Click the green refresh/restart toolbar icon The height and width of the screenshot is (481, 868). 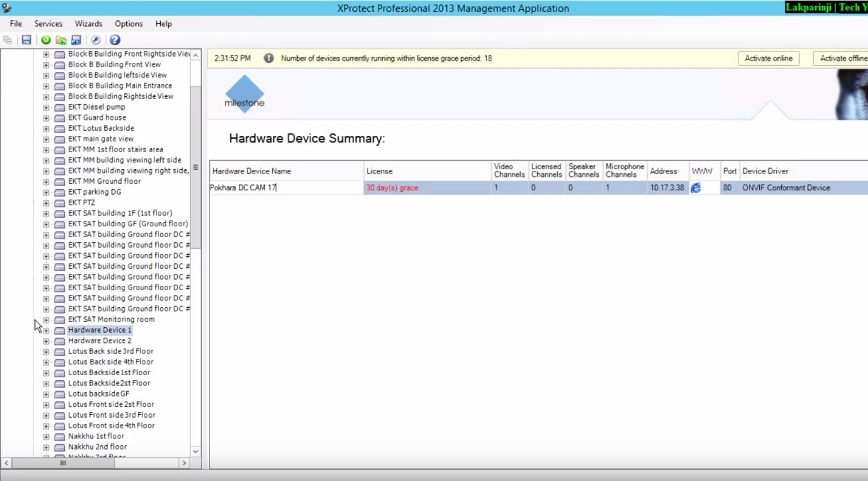click(46, 40)
